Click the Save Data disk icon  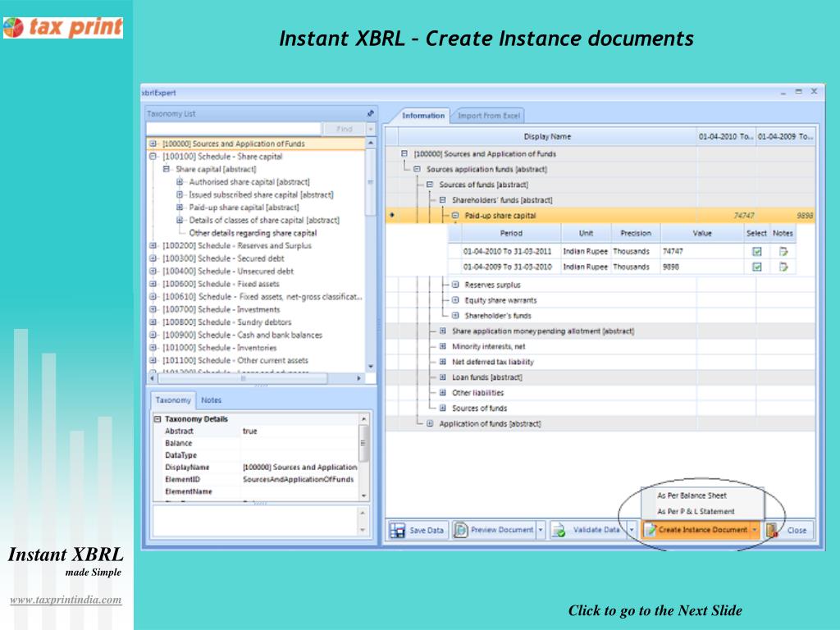(398, 531)
